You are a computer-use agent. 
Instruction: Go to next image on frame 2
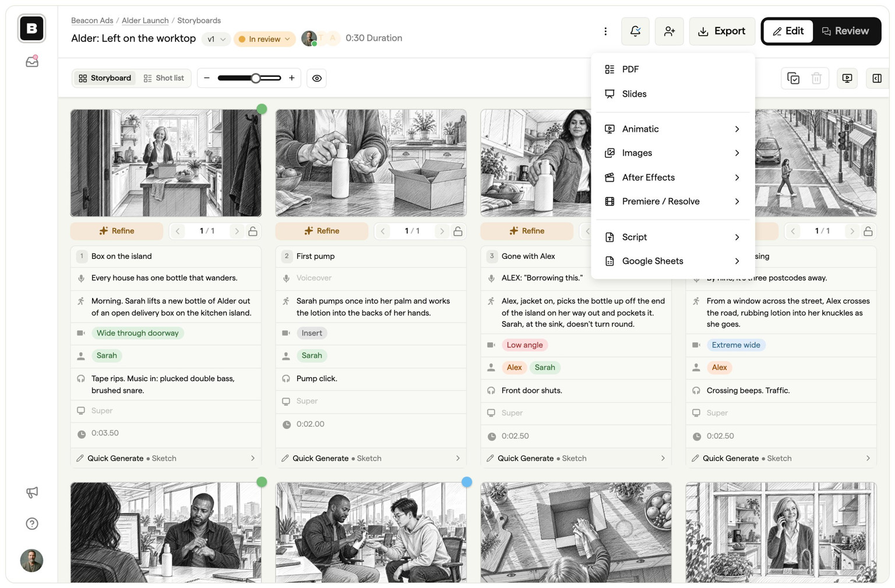pos(442,231)
